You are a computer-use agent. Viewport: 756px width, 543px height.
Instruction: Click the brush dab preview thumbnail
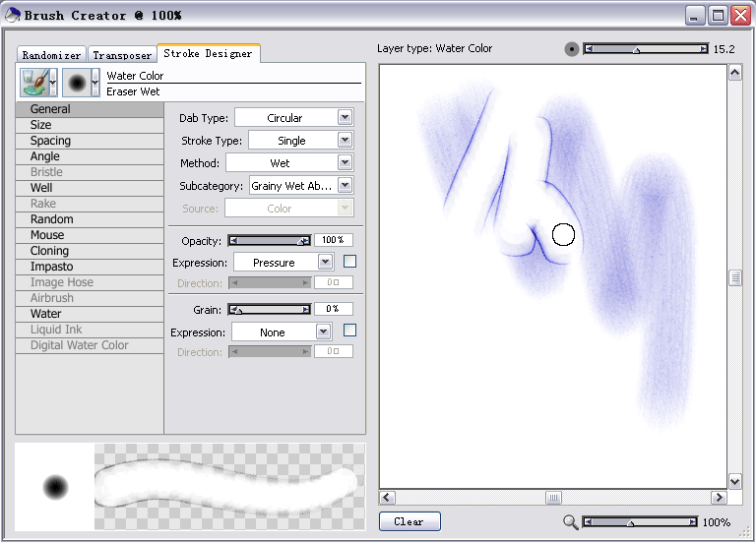click(x=55, y=487)
